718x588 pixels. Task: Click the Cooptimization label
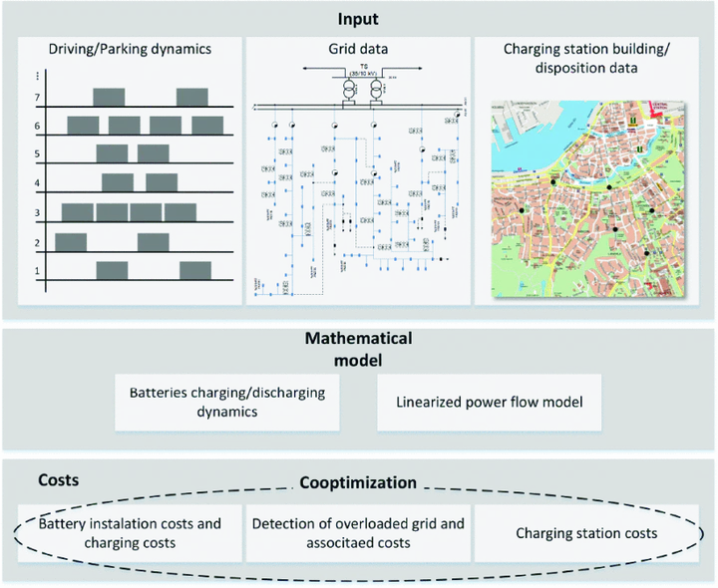point(358,482)
